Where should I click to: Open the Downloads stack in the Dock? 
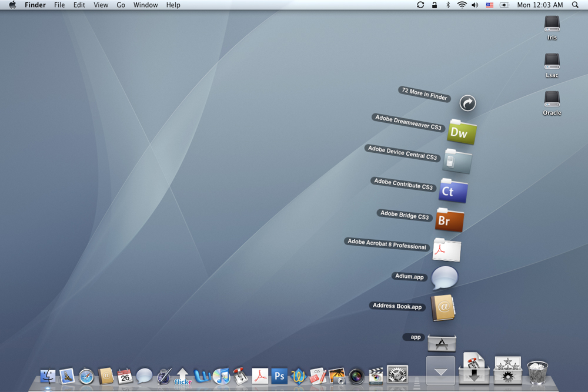(474, 368)
